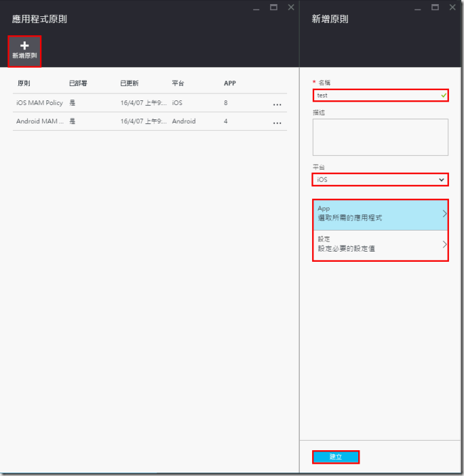
Task: Sort by the 原則 column header
Action: (x=24, y=83)
